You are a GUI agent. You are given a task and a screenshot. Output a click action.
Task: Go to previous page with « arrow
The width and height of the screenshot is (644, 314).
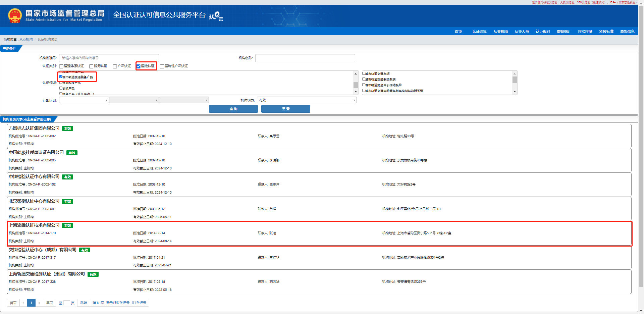coord(23,303)
